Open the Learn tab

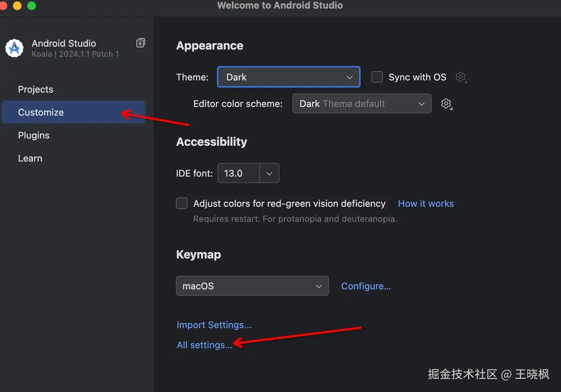(30, 158)
